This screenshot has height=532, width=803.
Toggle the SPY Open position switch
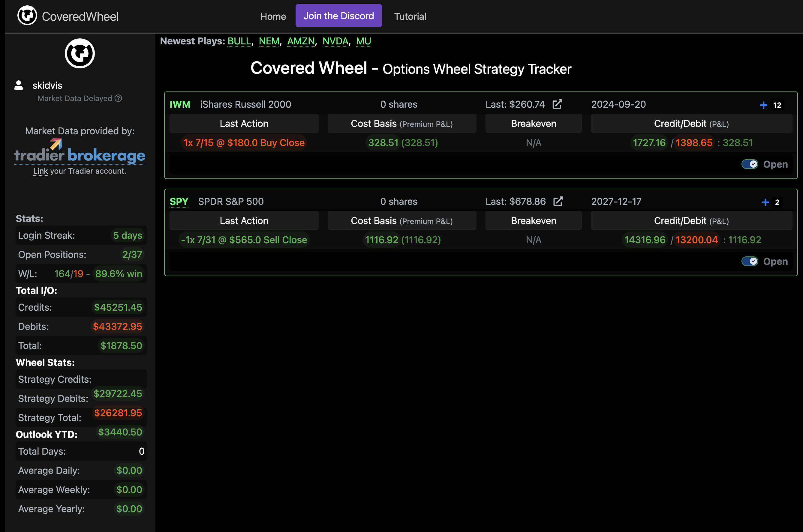tap(749, 261)
